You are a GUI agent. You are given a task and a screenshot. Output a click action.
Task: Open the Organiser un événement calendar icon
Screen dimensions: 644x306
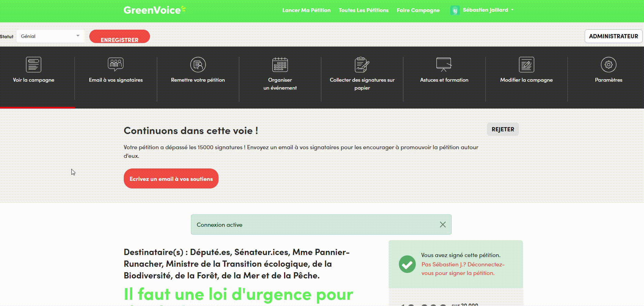pos(280,64)
